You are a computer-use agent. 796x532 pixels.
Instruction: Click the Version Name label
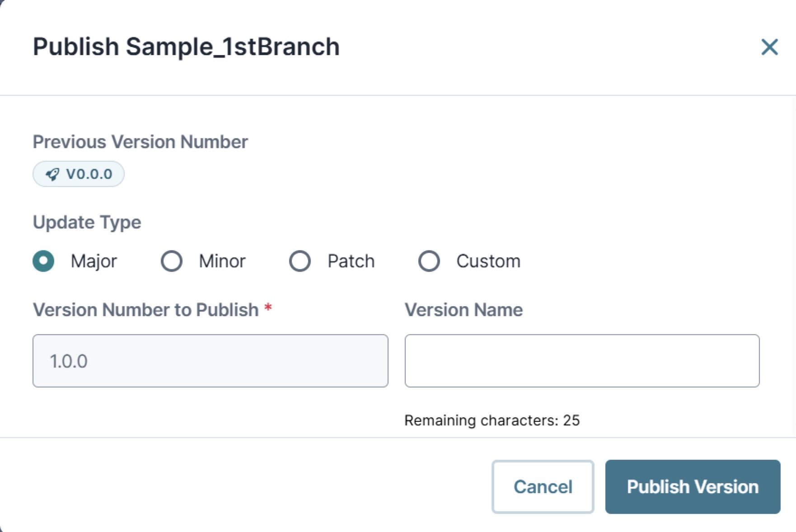(464, 309)
